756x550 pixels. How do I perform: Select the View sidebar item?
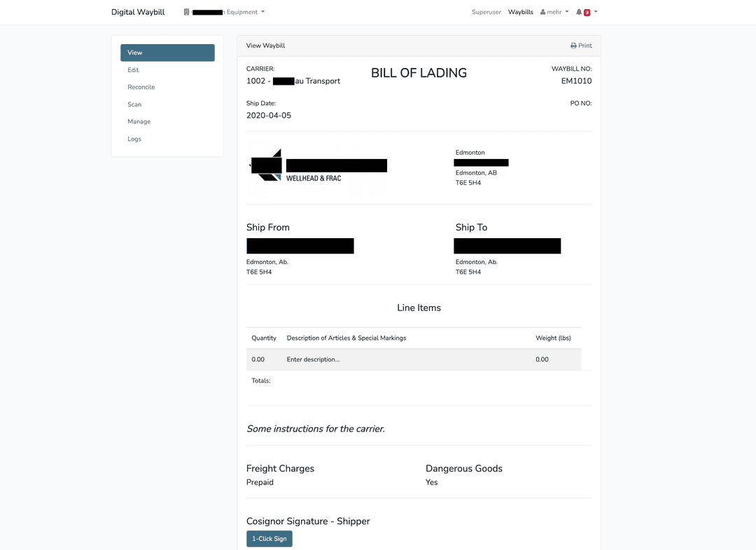pos(167,53)
